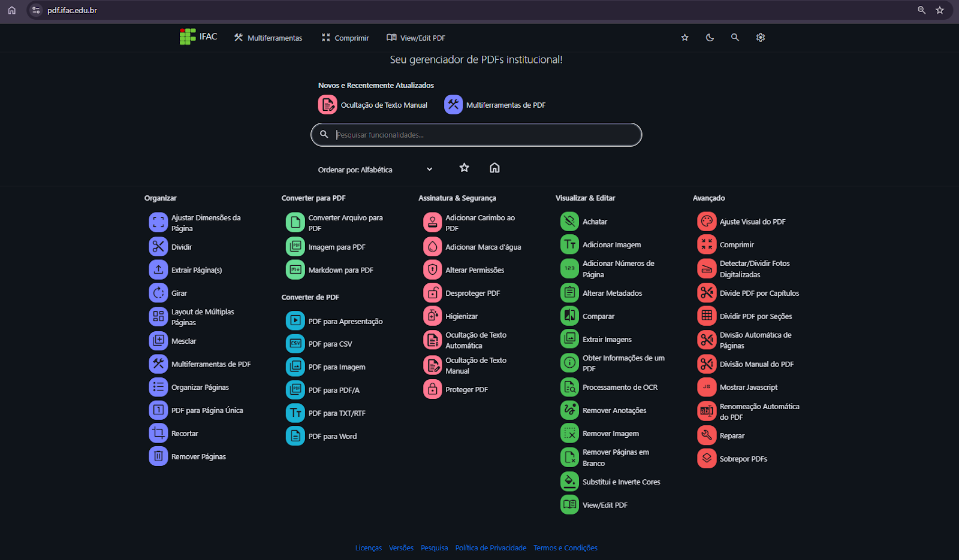Open the Adicionar Marca d'água icon

(432, 247)
